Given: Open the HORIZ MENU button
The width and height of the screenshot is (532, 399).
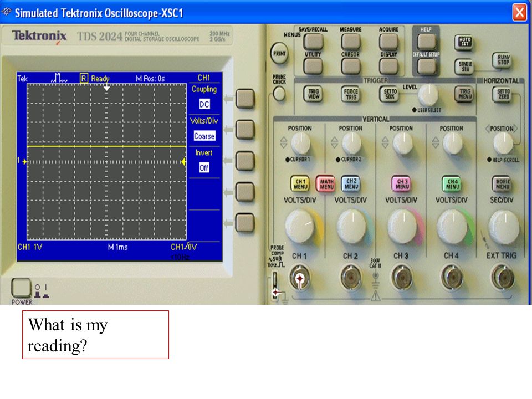Looking at the screenshot, I should pyautogui.click(x=502, y=183).
